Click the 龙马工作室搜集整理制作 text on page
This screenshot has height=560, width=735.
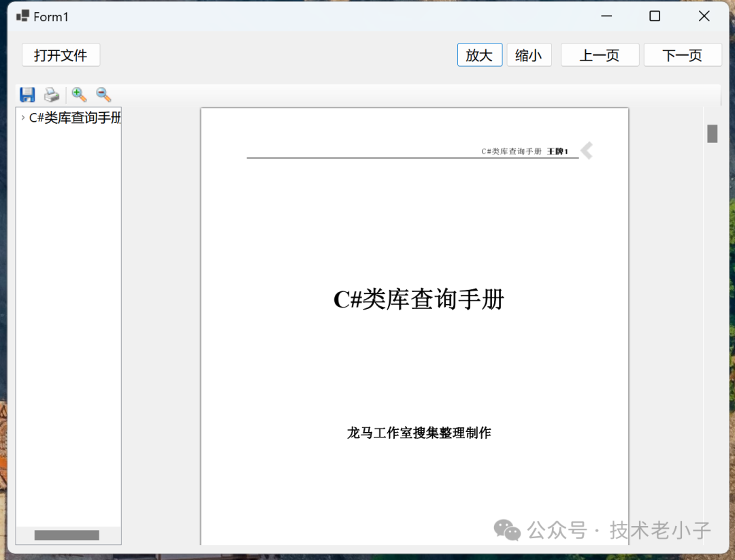click(x=419, y=433)
